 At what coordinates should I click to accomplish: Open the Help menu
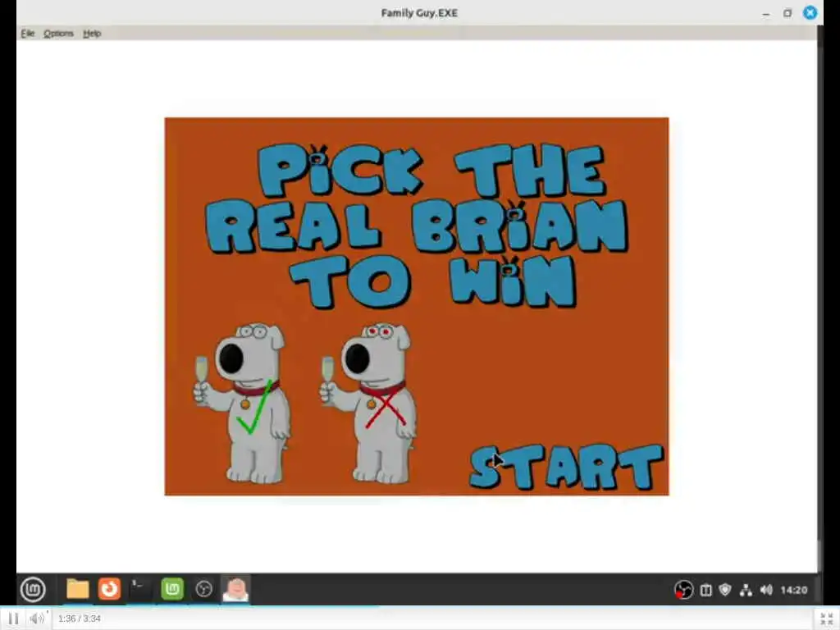[x=92, y=33]
